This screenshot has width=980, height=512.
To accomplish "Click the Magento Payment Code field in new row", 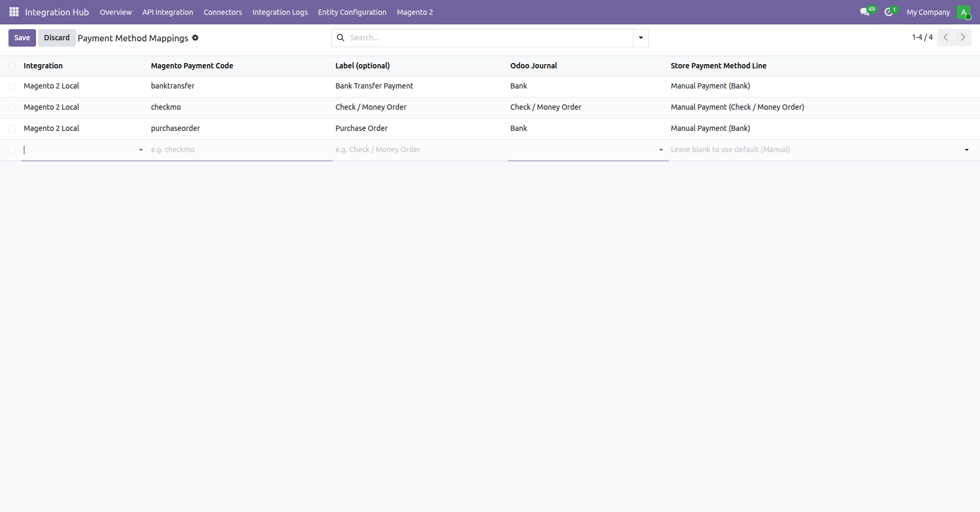I will (x=240, y=150).
